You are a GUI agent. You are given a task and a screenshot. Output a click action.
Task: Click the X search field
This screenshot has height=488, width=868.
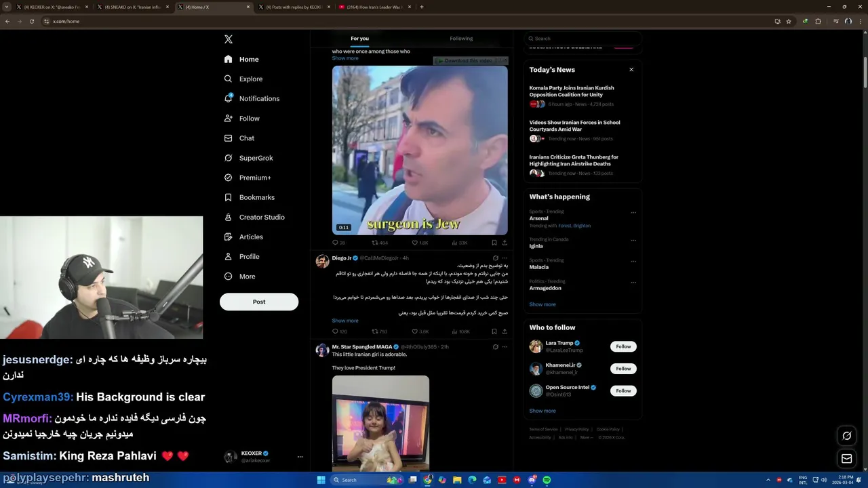[x=583, y=39]
